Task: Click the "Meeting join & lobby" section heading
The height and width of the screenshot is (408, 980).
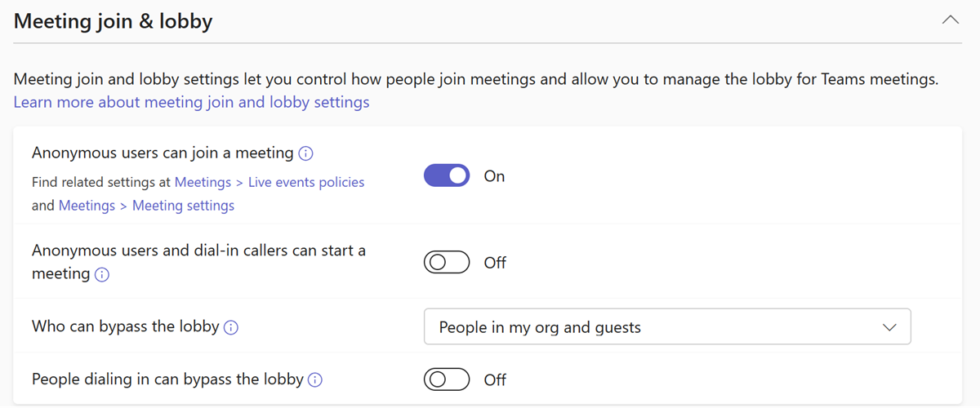Action: point(113,21)
